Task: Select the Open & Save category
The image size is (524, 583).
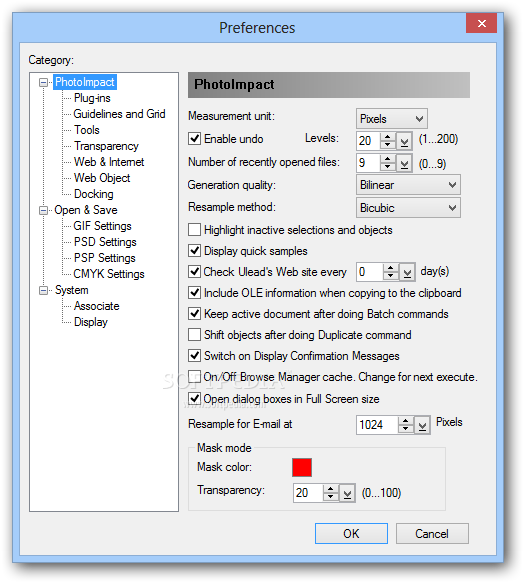Action: [x=86, y=210]
